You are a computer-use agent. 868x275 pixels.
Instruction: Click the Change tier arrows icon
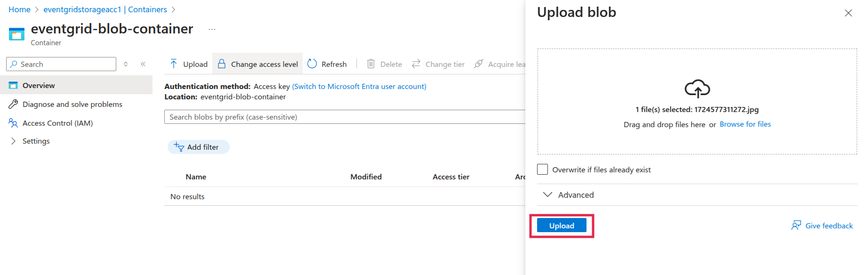point(416,64)
